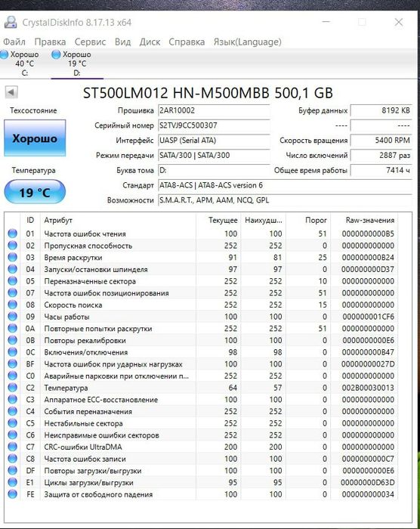Click the Стандарт field ATA8-ACS
Image resolution: width=420 pixels, height=529 pixels.
click(285, 185)
